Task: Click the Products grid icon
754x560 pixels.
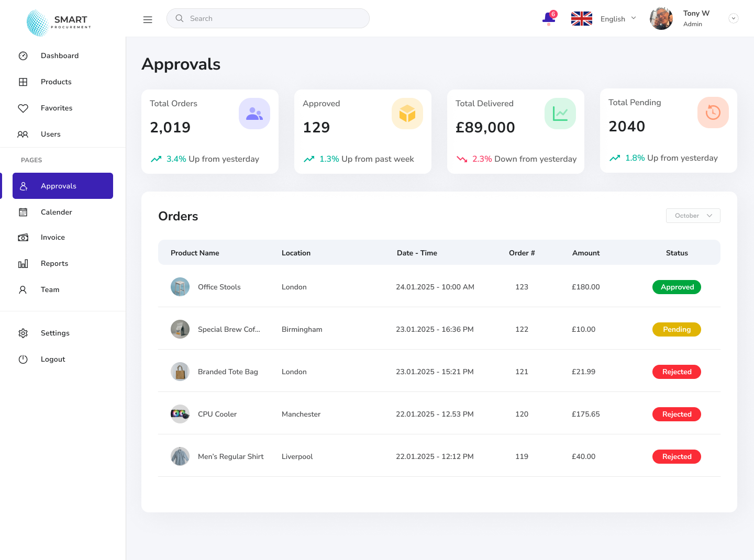Action: 23,82
